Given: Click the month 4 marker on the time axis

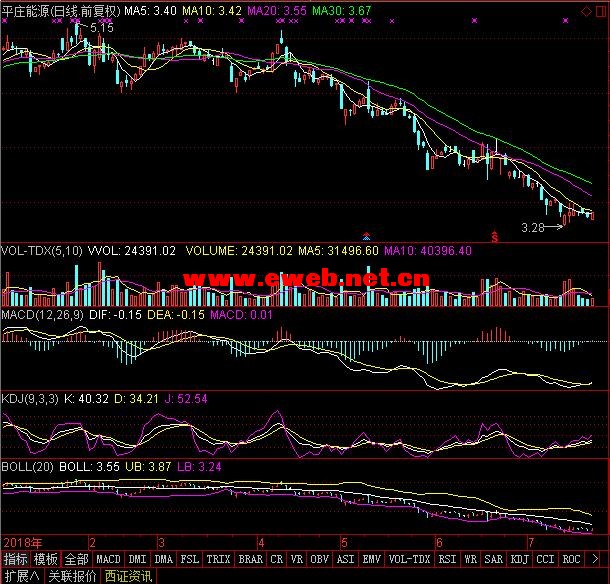Looking at the screenshot, I should tap(261, 543).
